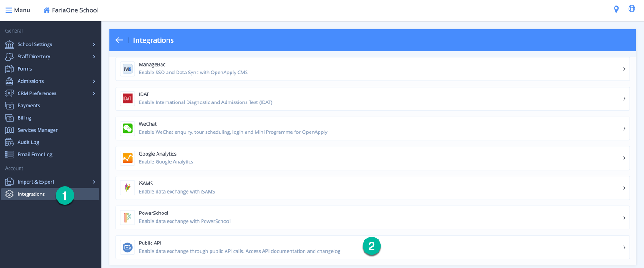Viewport: 644px width, 268px height.
Task: Go to FariaOne School home link
Action: coord(75,10)
